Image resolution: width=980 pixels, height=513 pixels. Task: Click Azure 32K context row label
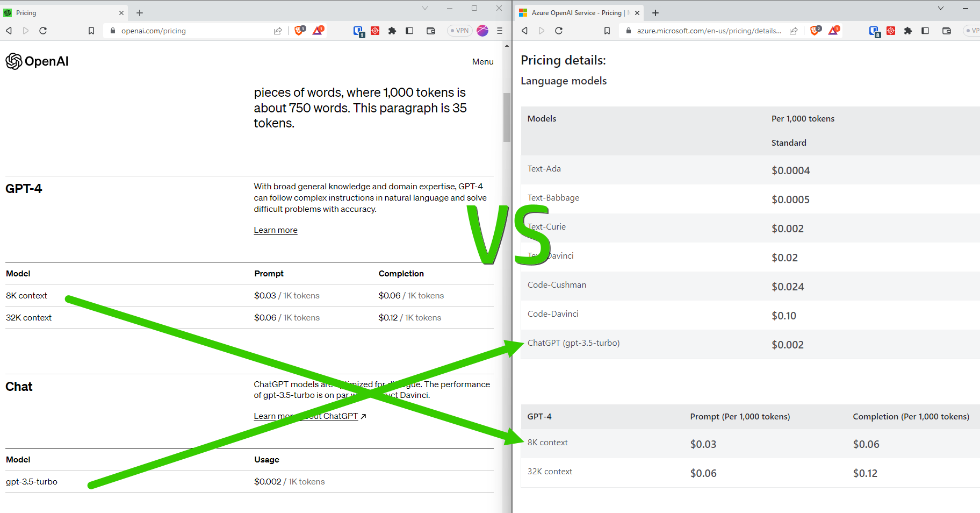click(x=550, y=471)
